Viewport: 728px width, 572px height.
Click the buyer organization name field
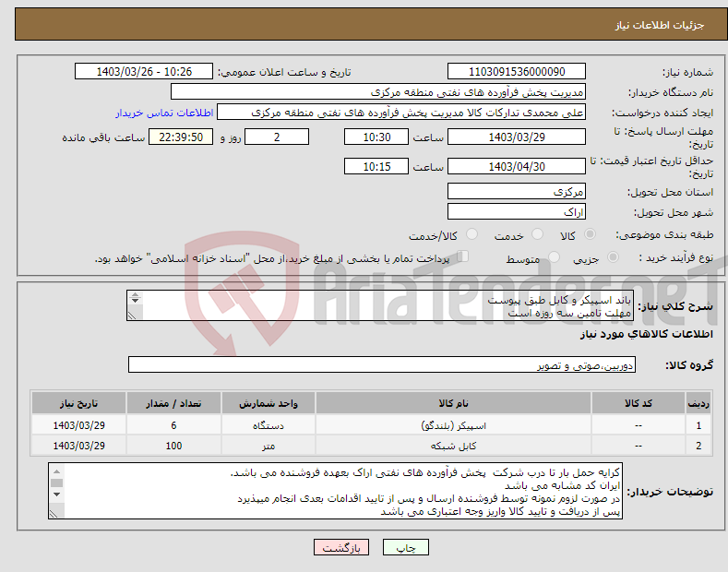coord(378,92)
